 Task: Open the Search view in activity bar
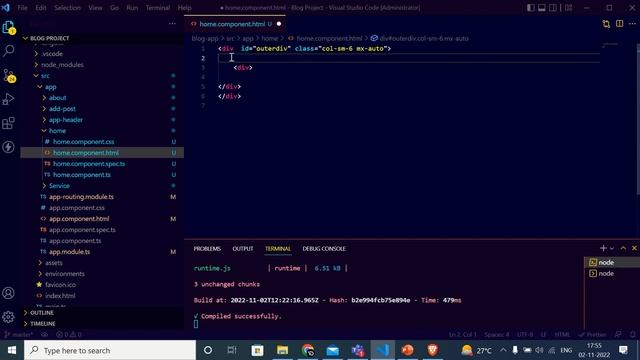point(9,51)
